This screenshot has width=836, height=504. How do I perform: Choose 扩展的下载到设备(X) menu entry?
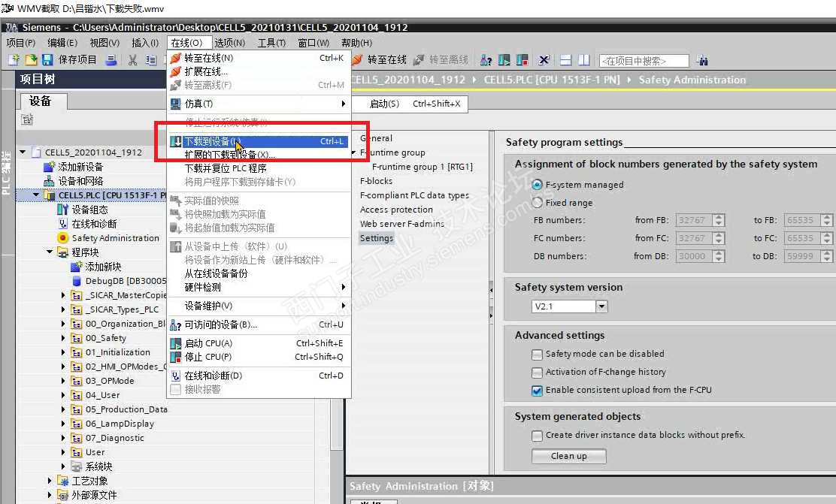click(258, 155)
